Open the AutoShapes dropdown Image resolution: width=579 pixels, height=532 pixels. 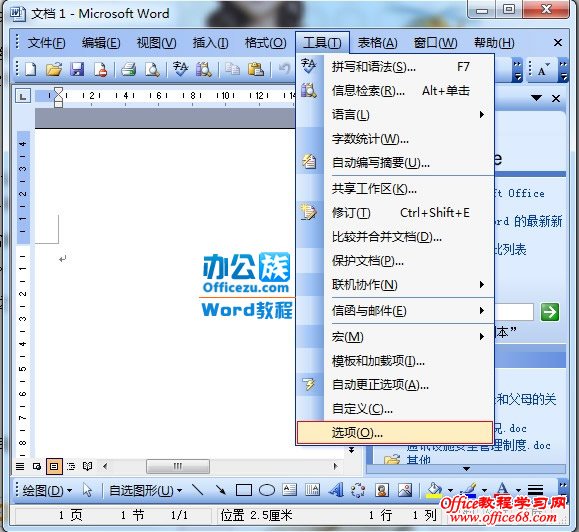click(x=146, y=491)
